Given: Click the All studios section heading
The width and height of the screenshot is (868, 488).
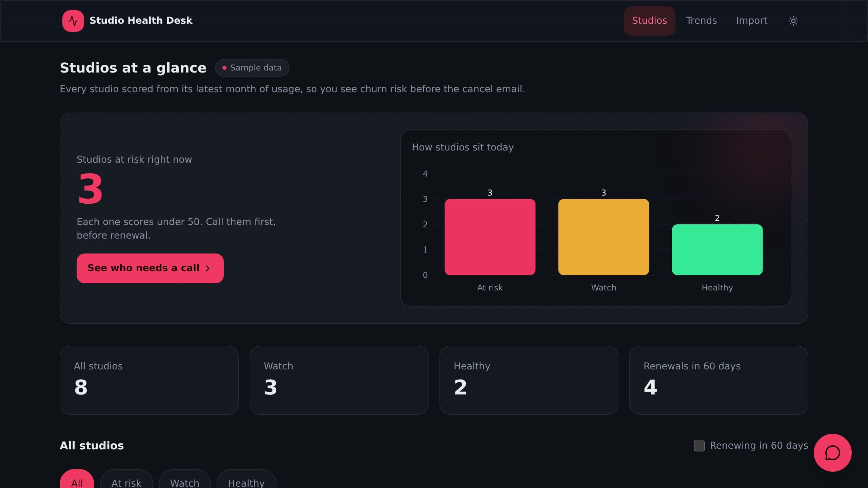Looking at the screenshot, I should 92,446.
